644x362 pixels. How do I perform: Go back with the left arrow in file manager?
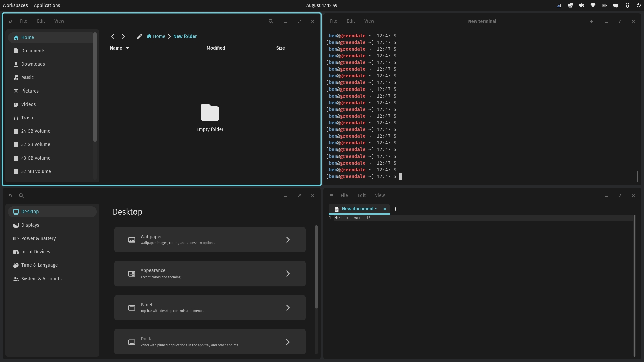pyautogui.click(x=113, y=36)
